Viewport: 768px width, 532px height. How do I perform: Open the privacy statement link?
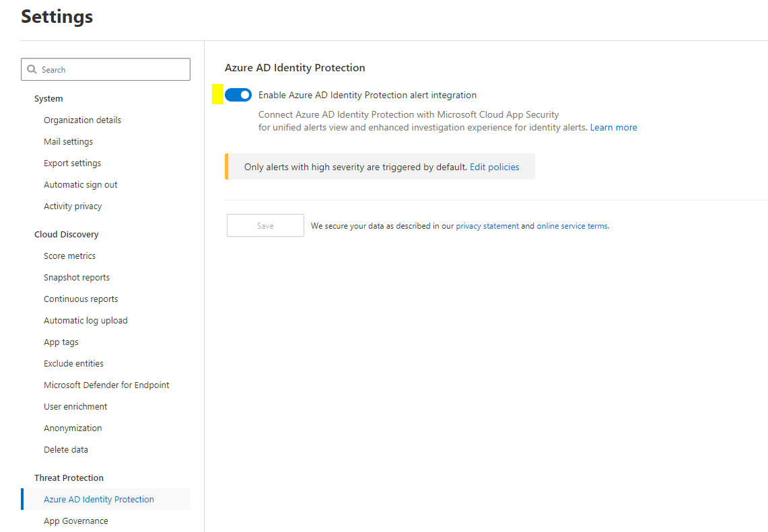[487, 226]
